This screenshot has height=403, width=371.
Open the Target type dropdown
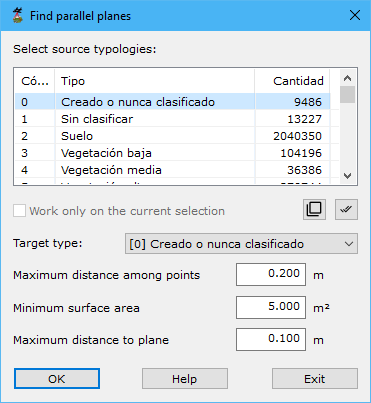(241, 244)
